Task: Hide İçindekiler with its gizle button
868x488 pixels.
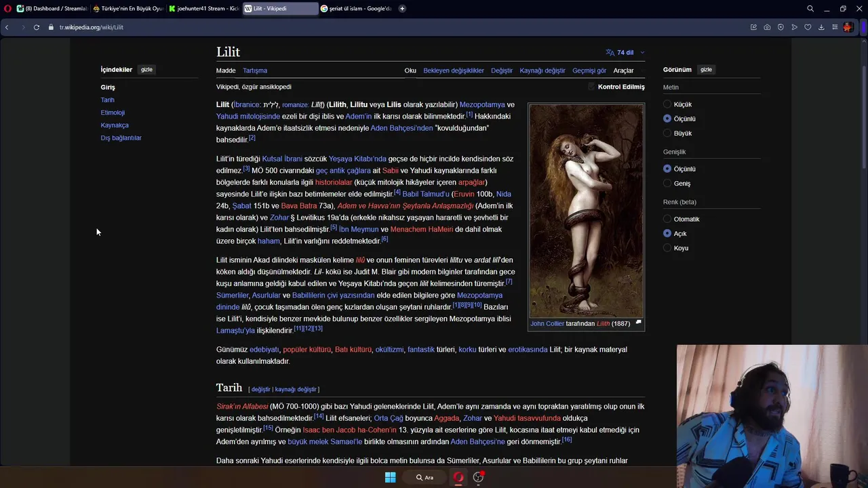Action: 146,70
